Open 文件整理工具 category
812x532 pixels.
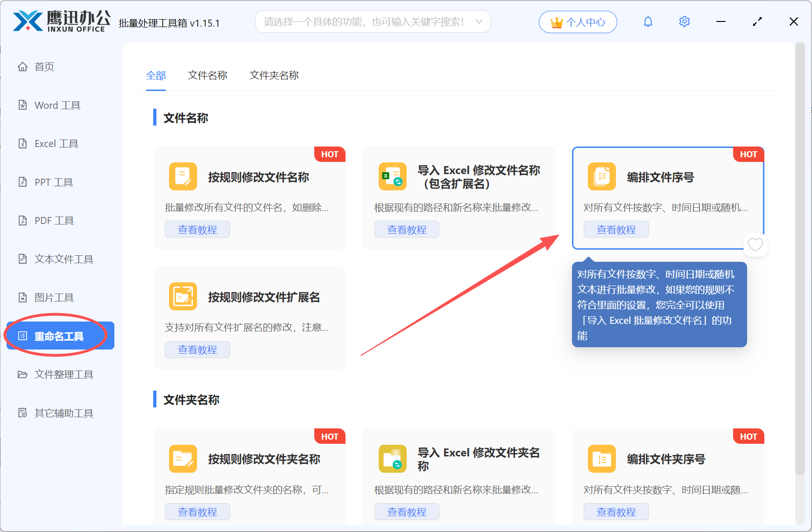(64, 374)
